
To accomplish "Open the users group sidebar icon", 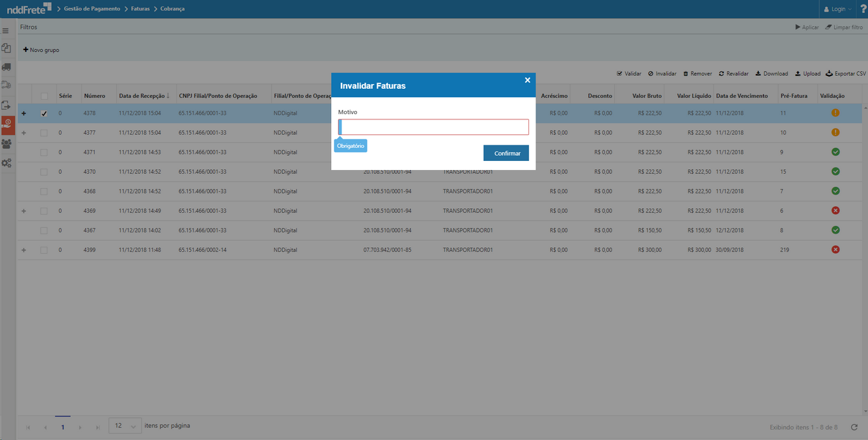I will pyautogui.click(x=6, y=144).
